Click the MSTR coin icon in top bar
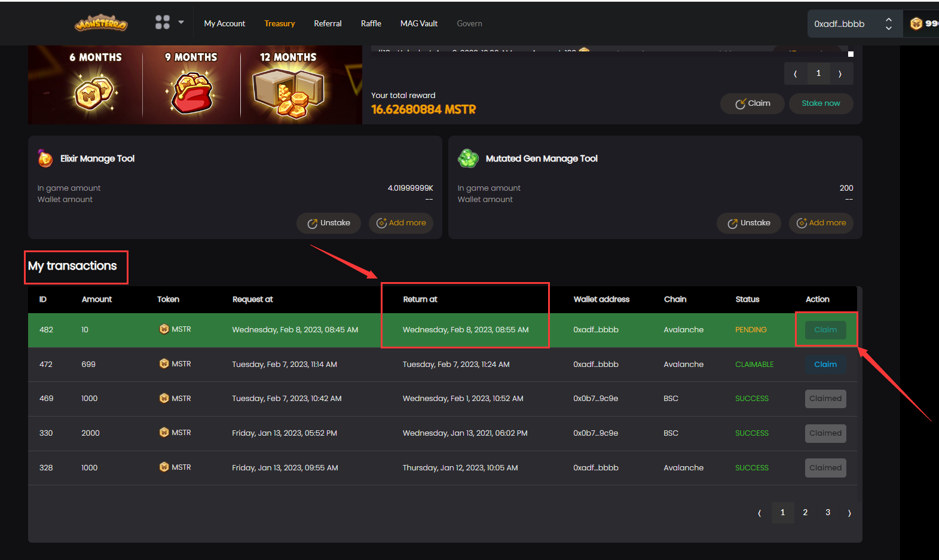This screenshot has height=560, width=939. pos(916,24)
